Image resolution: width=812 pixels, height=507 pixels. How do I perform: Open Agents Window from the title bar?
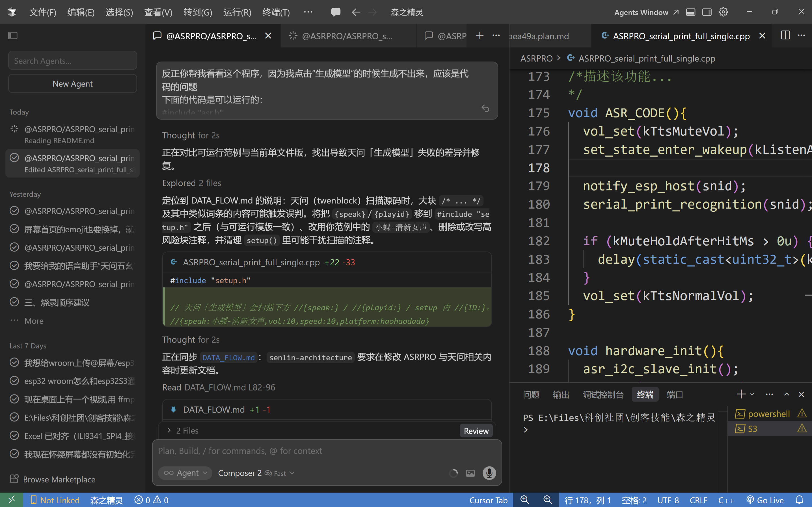pos(646,12)
